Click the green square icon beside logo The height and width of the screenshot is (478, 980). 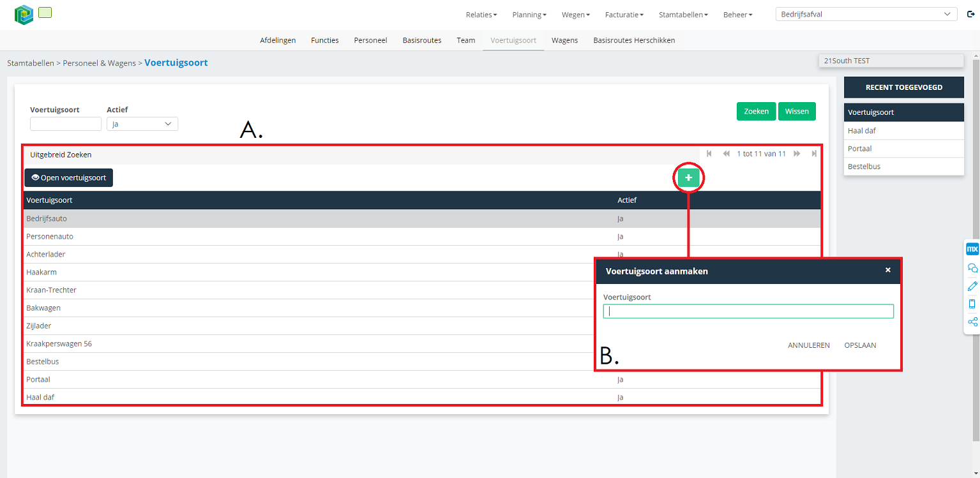45,12
